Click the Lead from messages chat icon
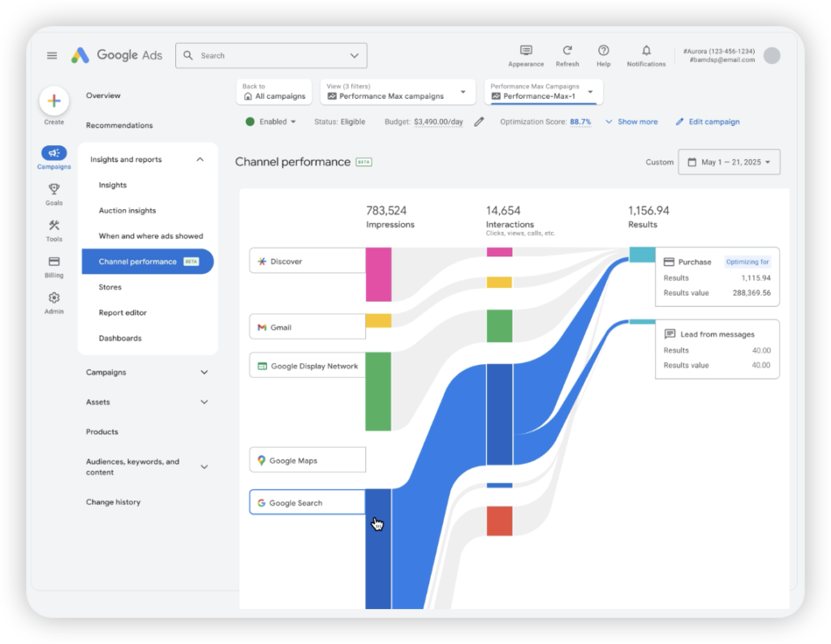Image resolution: width=831 pixels, height=644 pixels. tap(670, 333)
